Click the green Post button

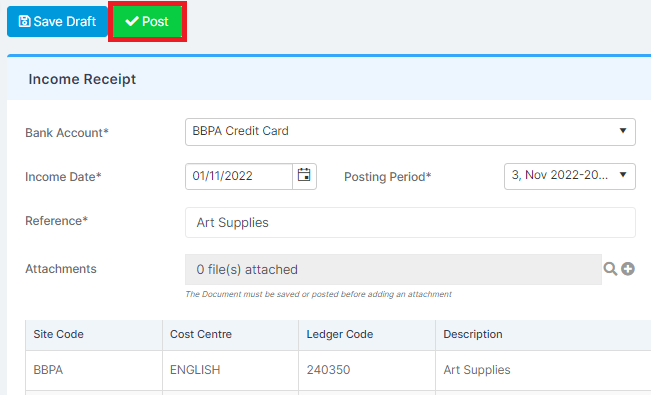point(147,22)
